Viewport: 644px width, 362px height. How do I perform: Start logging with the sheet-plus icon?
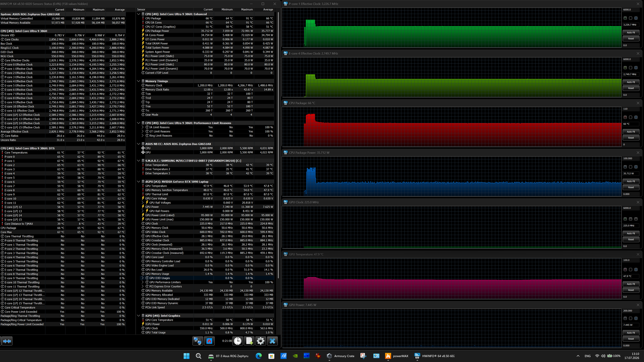pos(249,341)
